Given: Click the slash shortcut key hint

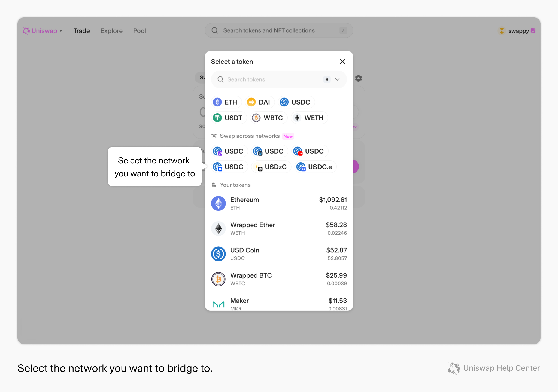Looking at the screenshot, I should point(343,30).
